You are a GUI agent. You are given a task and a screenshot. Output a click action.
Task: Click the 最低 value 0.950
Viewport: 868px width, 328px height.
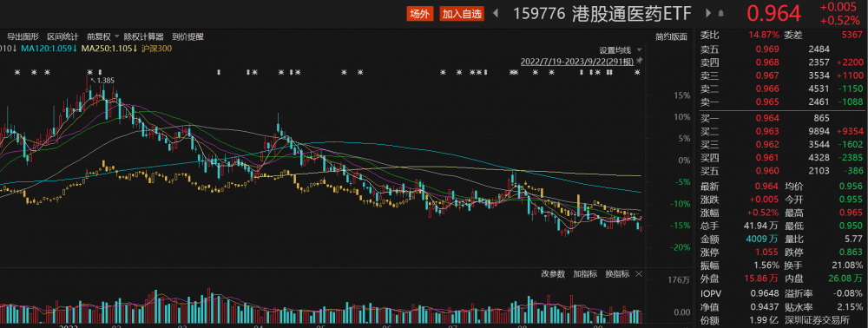coord(852,226)
